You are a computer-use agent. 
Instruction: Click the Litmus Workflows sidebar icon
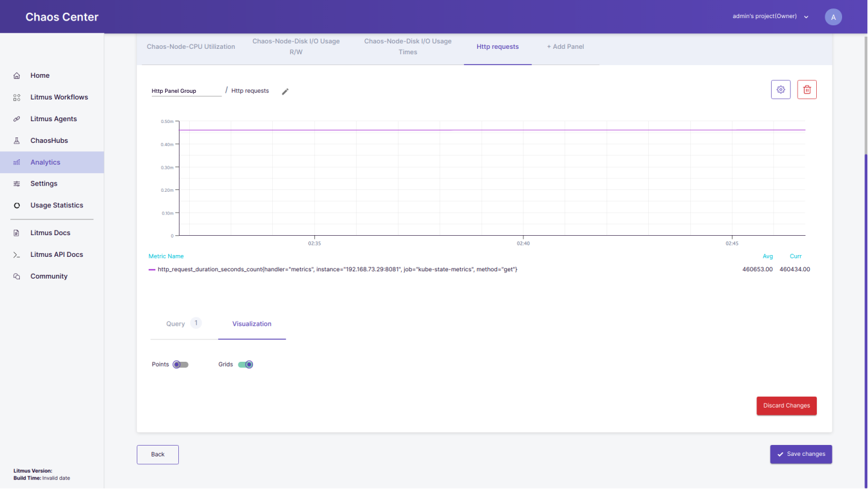pyautogui.click(x=17, y=97)
